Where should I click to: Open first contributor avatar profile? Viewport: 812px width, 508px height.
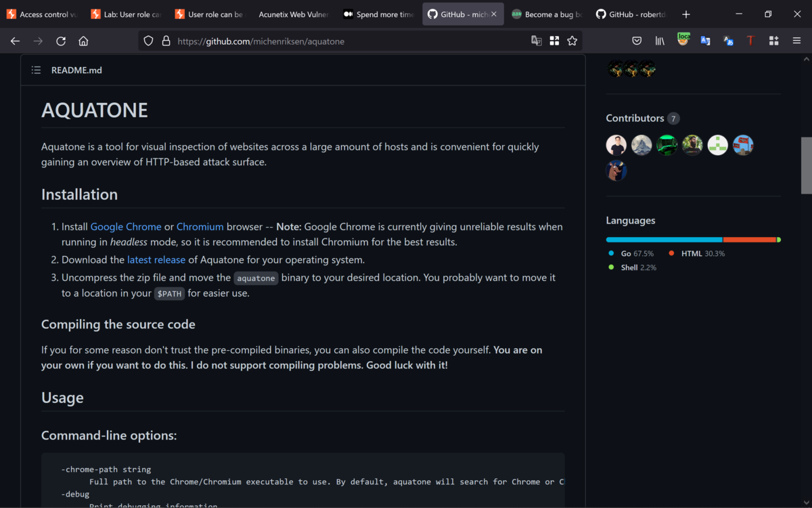616,145
